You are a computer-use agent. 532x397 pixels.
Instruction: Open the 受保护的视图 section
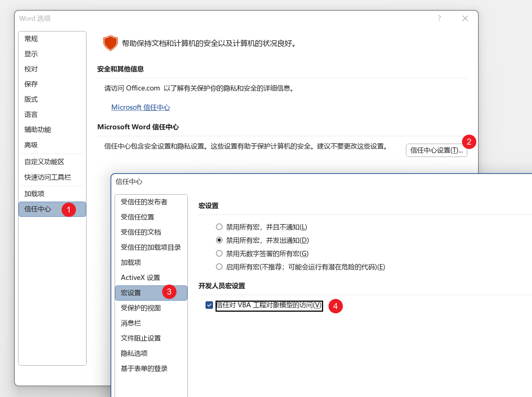coord(151,308)
